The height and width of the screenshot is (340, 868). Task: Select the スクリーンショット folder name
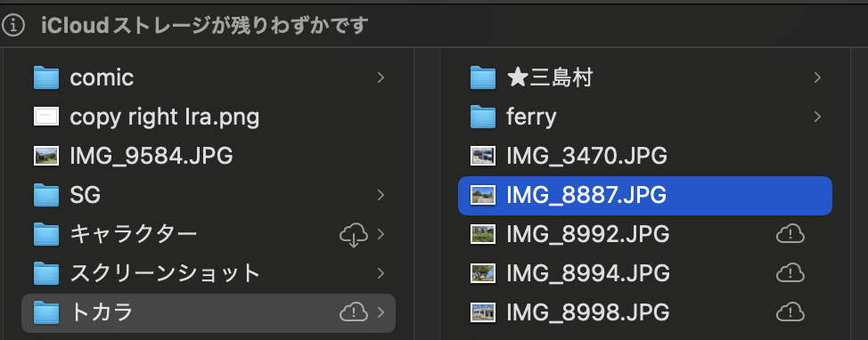click(x=165, y=273)
